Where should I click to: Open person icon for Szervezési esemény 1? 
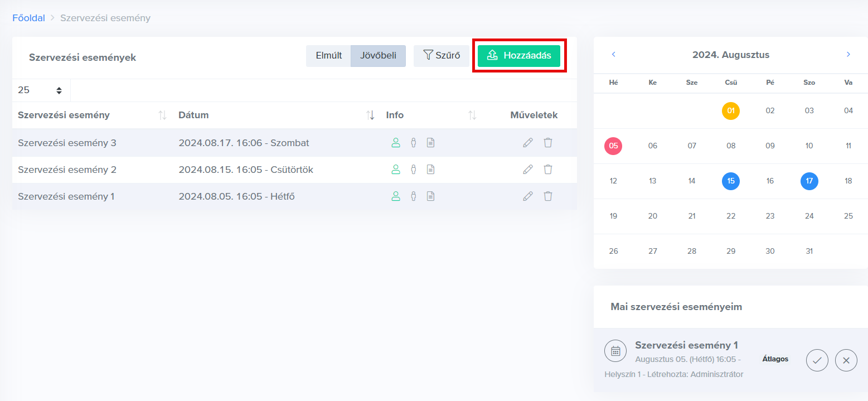coord(396,196)
